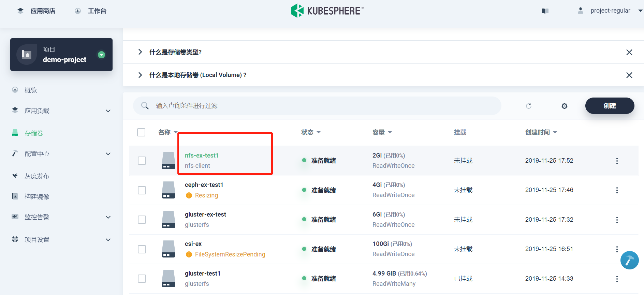
Task: Refresh the volume list
Action: [x=529, y=106]
